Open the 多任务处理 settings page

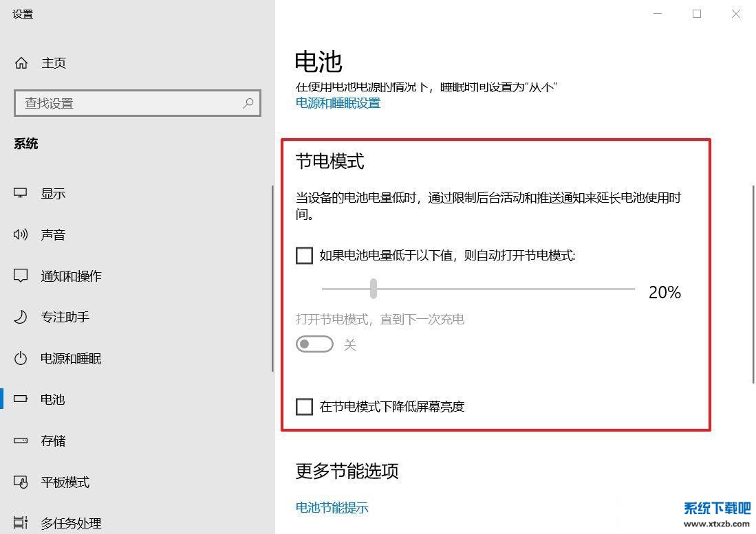pos(71,523)
